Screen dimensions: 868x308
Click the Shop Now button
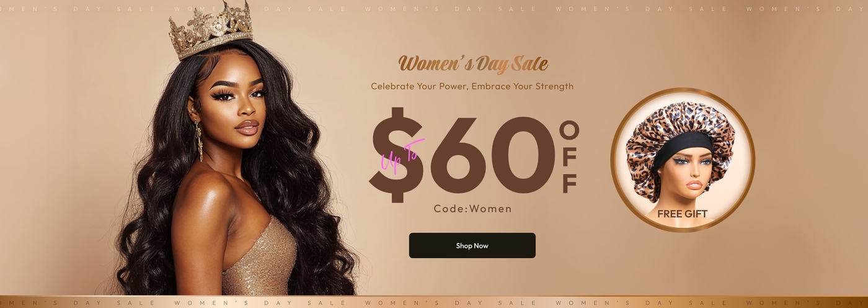tap(472, 245)
